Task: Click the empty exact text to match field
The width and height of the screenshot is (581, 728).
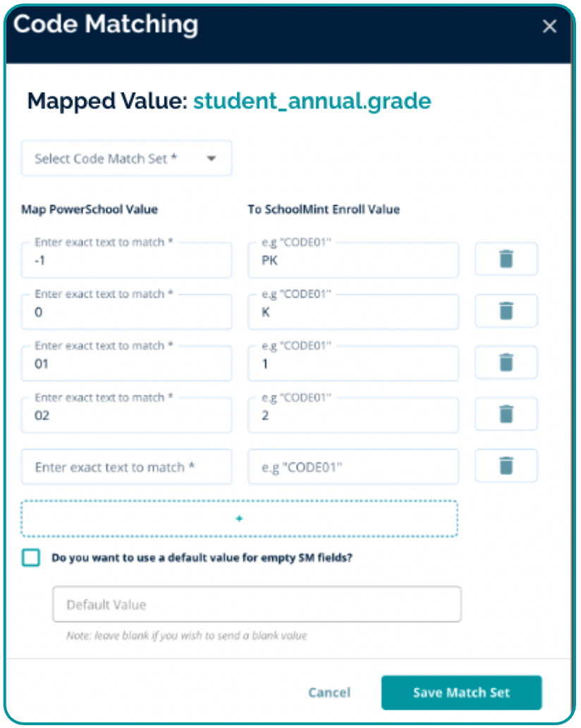Action: (x=126, y=467)
